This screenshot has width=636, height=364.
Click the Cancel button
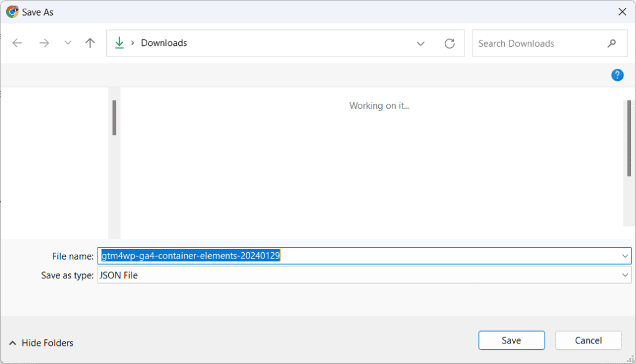coord(588,340)
